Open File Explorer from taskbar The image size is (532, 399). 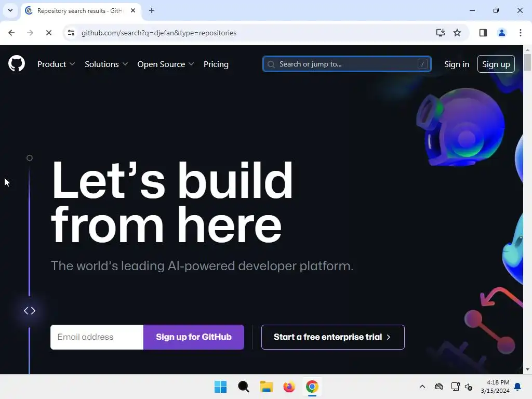(267, 387)
